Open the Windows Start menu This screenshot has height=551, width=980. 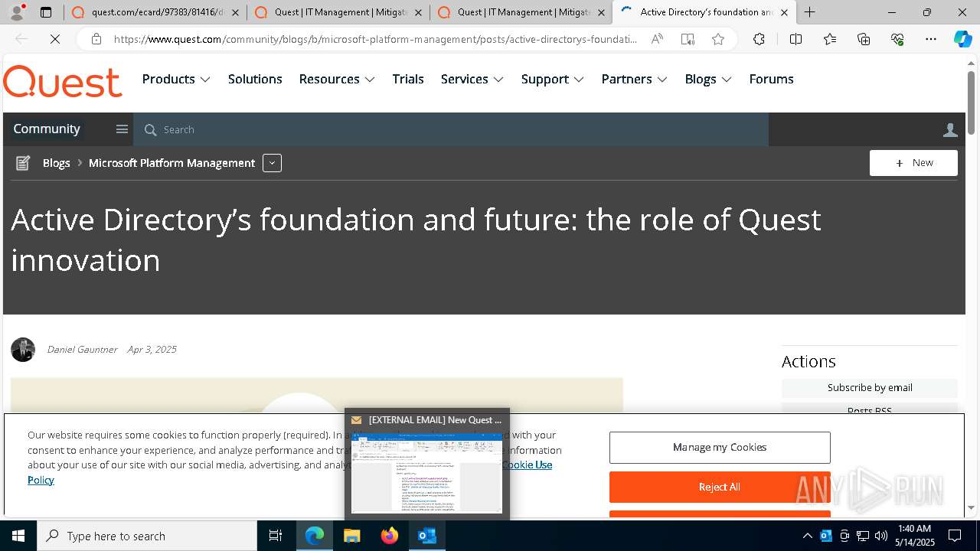pyautogui.click(x=18, y=536)
